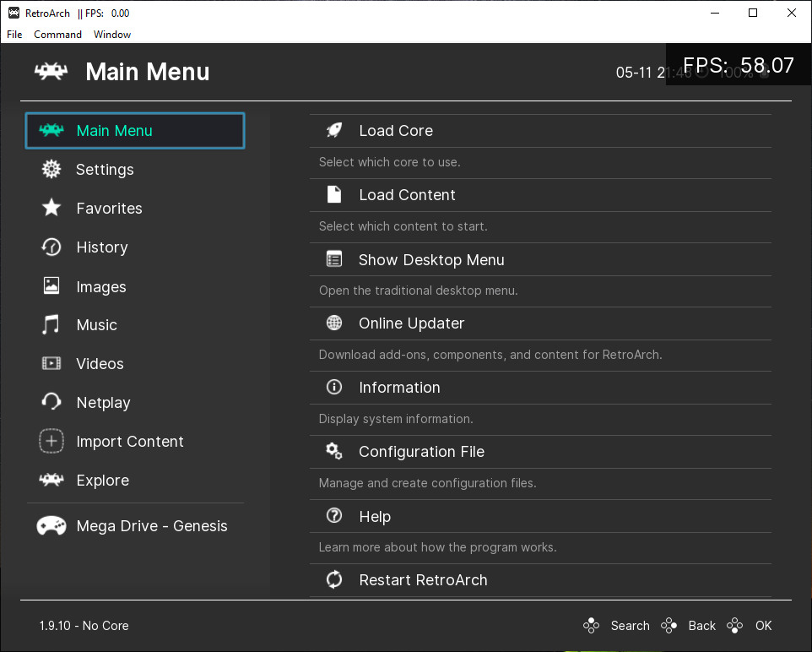Screen dimensions: 812x652
Task: Click the gamepad icon next to Search
Action: pyautogui.click(x=591, y=626)
